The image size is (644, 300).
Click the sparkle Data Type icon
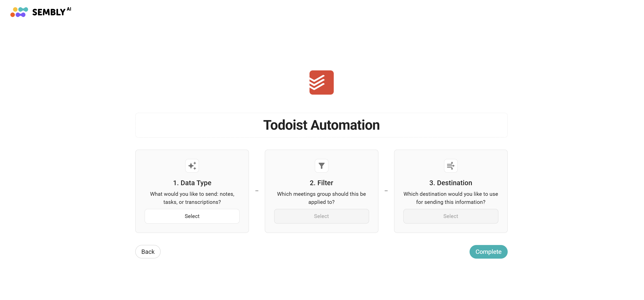tap(192, 166)
